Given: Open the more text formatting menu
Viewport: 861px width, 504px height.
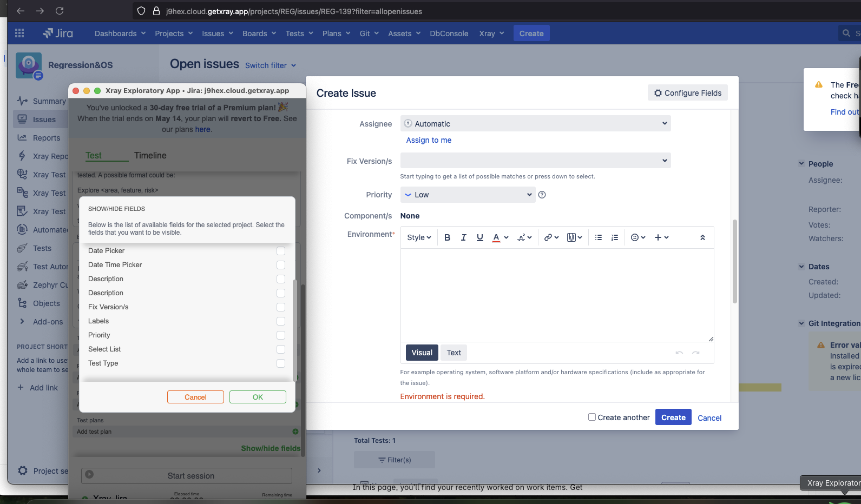Looking at the screenshot, I should point(524,237).
